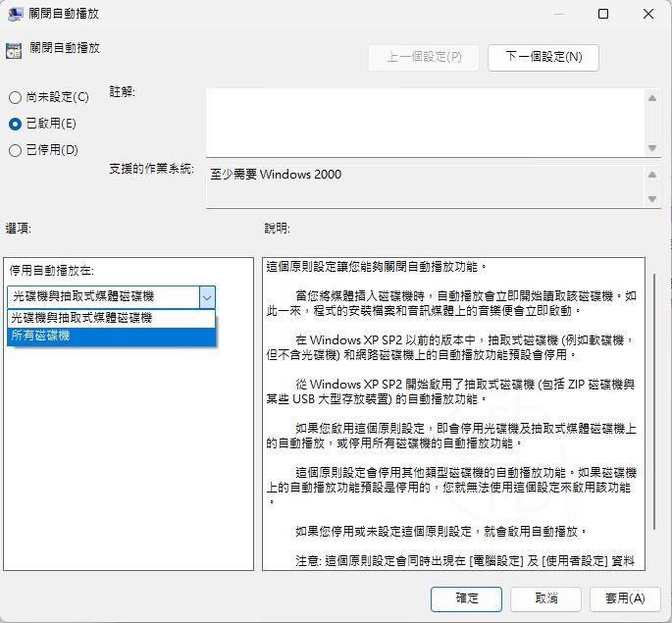Click the 套用(A) button
Screen dimensions: 672x623
pos(625,598)
